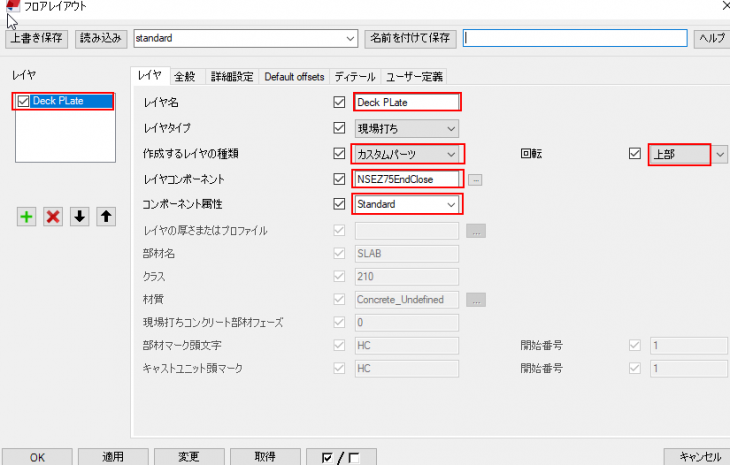This screenshot has height=465, width=730.
Task: Toggle 回転 checkbox
Action: click(635, 153)
